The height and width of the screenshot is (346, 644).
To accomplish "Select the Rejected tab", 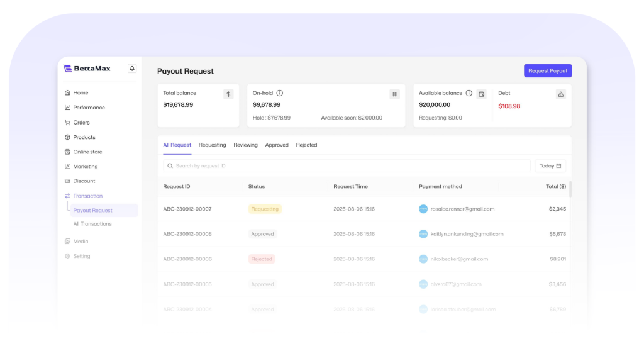I will [306, 145].
